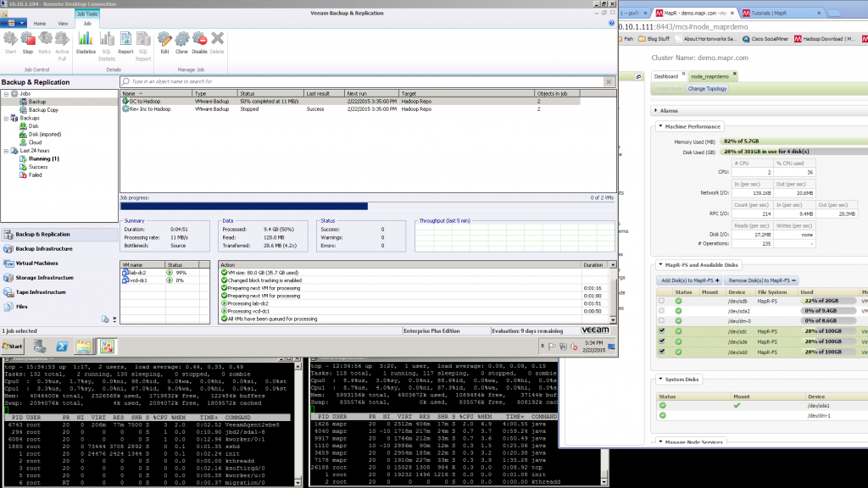Click Veeam app icon in taskbar
Viewport: 868px width, 488px height.
click(106, 347)
